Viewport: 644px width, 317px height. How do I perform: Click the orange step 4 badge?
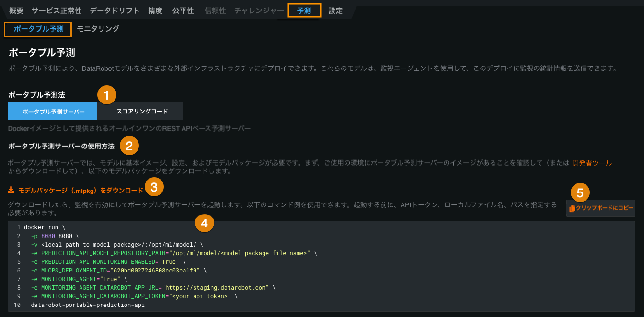[204, 223]
